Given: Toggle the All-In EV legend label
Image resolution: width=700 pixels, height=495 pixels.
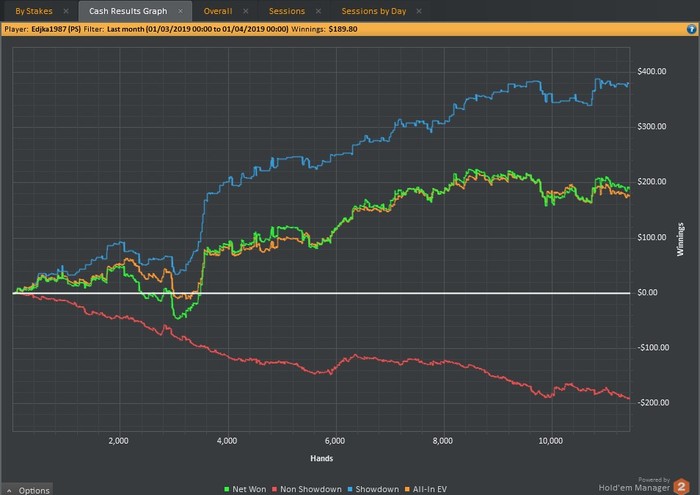Looking at the screenshot, I should click(x=429, y=489).
